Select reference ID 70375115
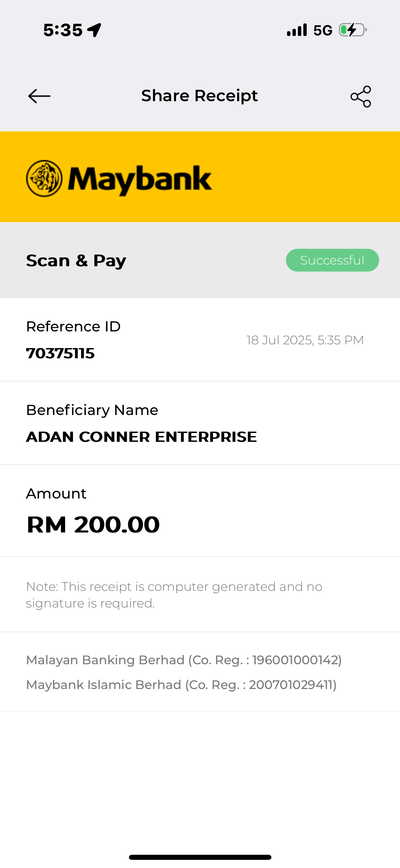Viewport: 400px width, 868px height. [60, 353]
